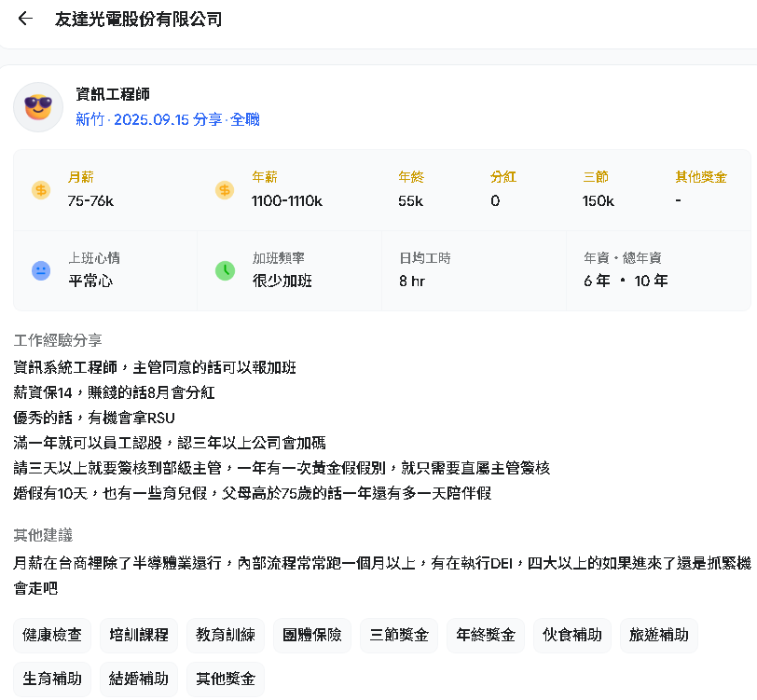Viewport: 757px width, 700px height.
Task: Click the 上班心情 neutral face icon
Action: coord(41,270)
